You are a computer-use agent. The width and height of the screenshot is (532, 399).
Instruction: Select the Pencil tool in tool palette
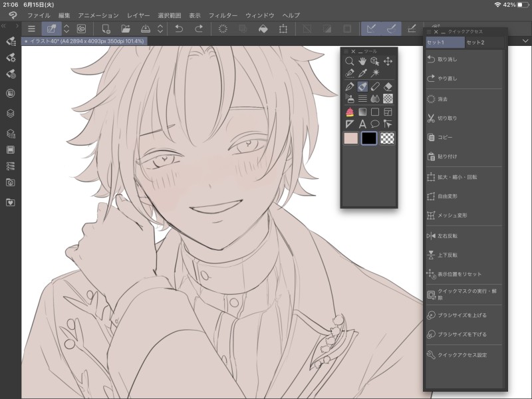[x=375, y=86]
